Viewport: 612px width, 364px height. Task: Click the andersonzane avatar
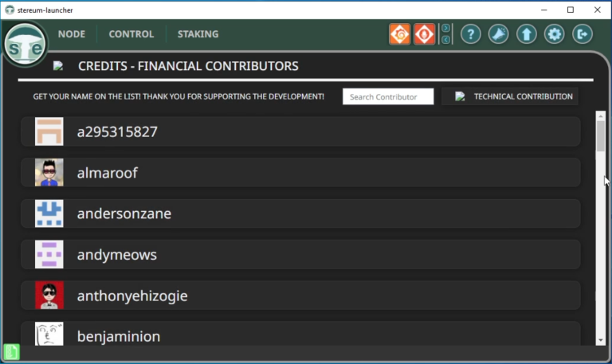click(x=49, y=213)
